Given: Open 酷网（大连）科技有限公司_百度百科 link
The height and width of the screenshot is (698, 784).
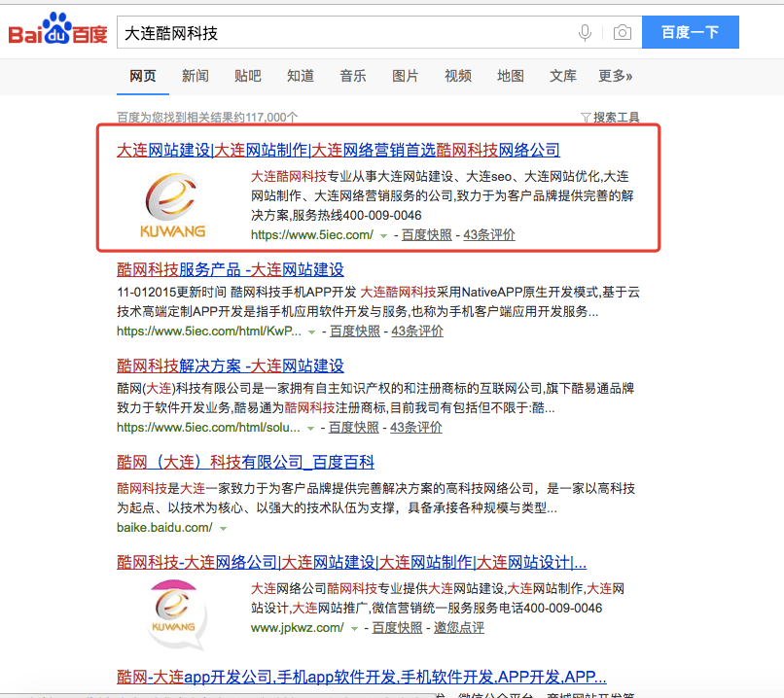Looking at the screenshot, I should (245, 462).
